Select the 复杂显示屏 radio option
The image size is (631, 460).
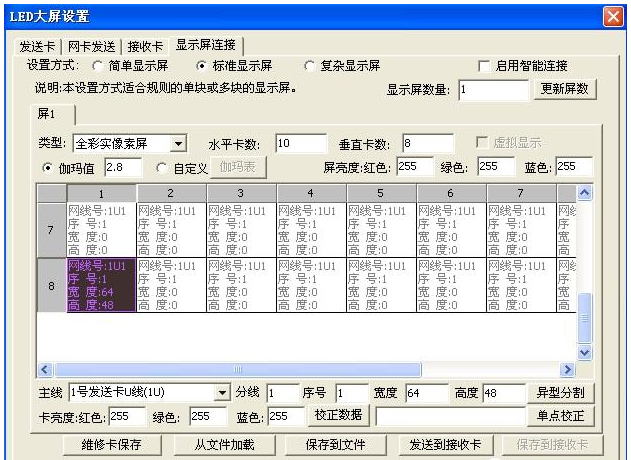pos(309,66)
